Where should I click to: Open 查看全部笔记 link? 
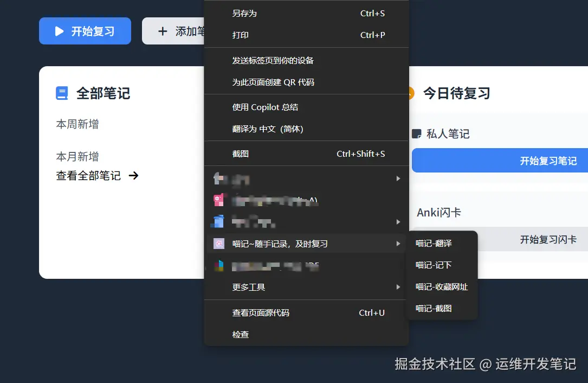[97, 175]
